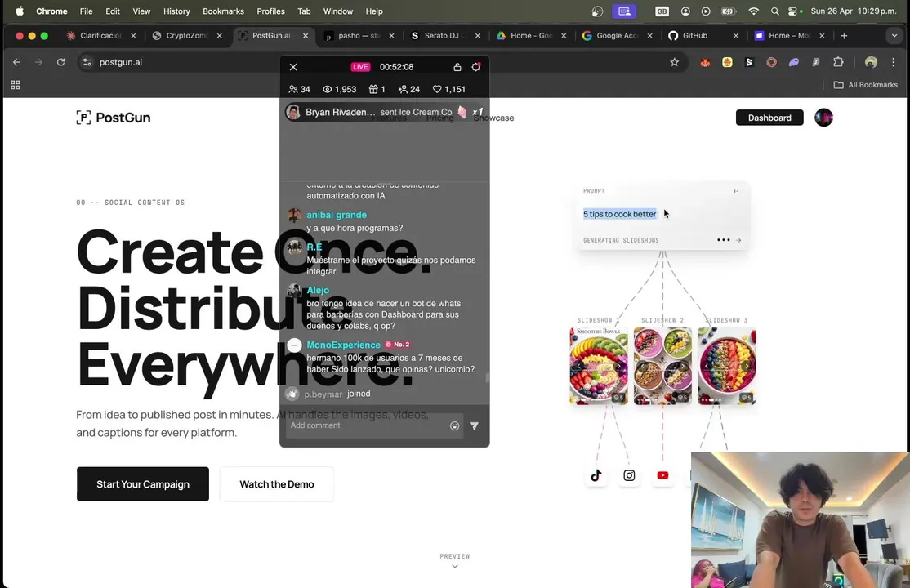
Task: Click the chat scrollbar in live overlay
Action: coord(487,377)
